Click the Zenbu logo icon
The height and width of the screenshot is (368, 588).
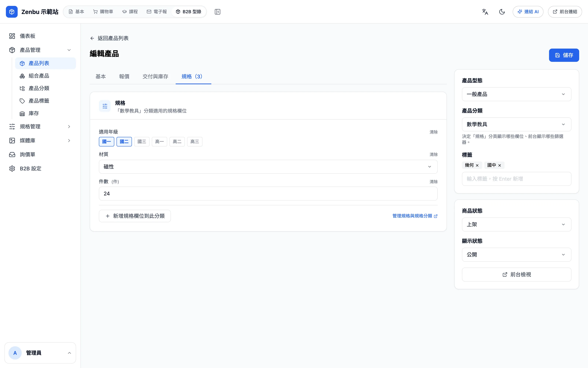tap(12, 12)
